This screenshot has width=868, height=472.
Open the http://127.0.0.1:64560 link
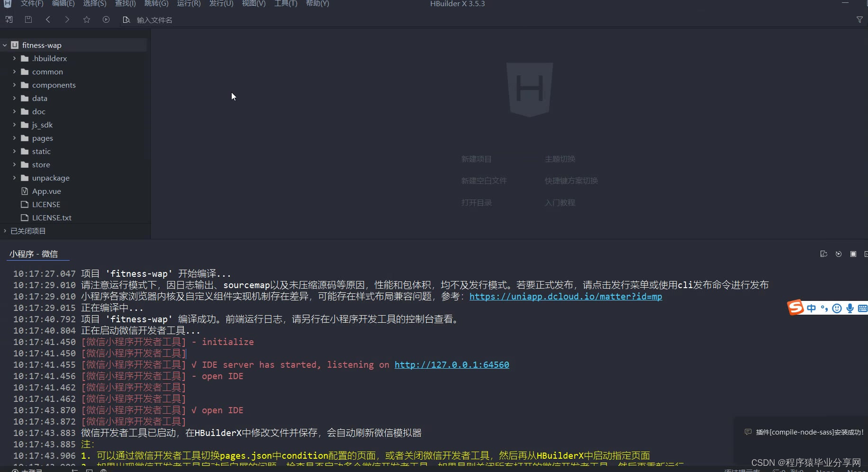(x=452, y=364)
